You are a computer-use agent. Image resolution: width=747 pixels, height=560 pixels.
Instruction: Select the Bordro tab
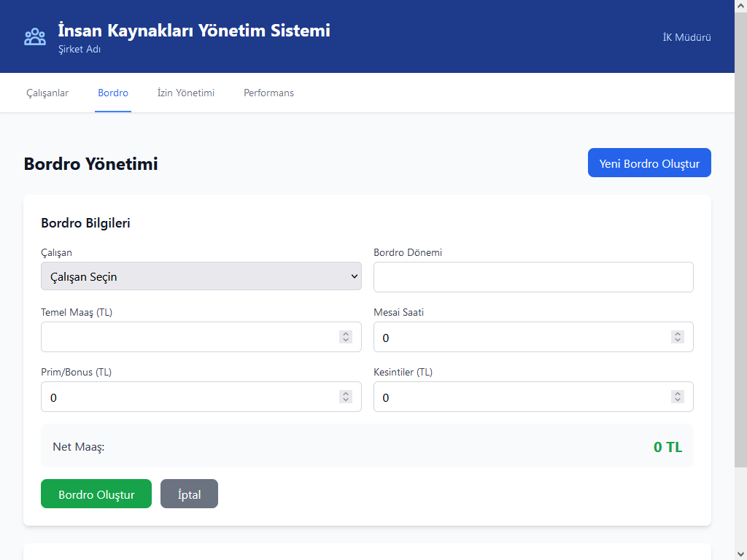113,93
